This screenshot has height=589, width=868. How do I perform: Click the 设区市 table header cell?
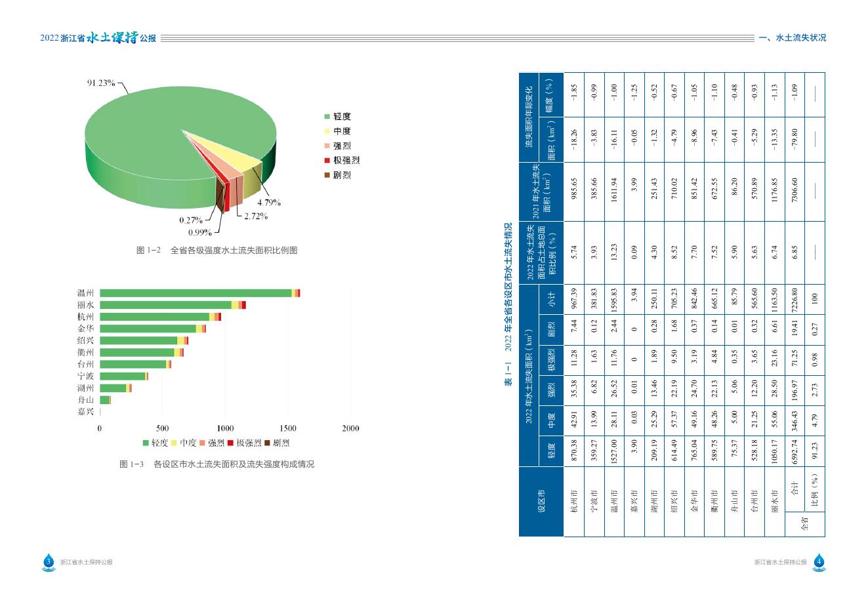coord(541,502)
